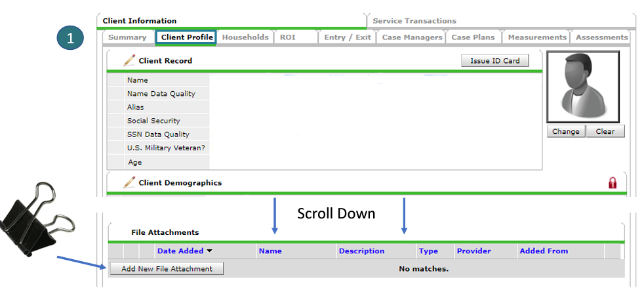Go to the Households tab
Image resolution: width=644 pixels, height=288 pixels.
click(245, 37)
